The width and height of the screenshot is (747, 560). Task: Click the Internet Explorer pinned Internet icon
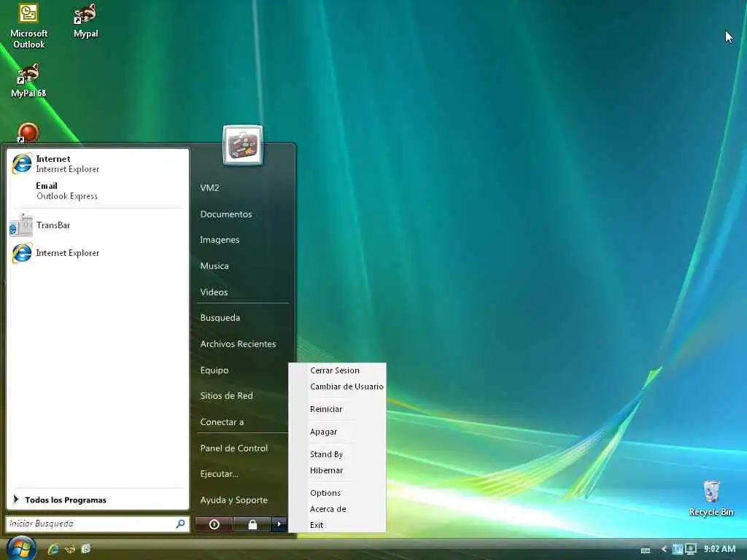(22, 163)
